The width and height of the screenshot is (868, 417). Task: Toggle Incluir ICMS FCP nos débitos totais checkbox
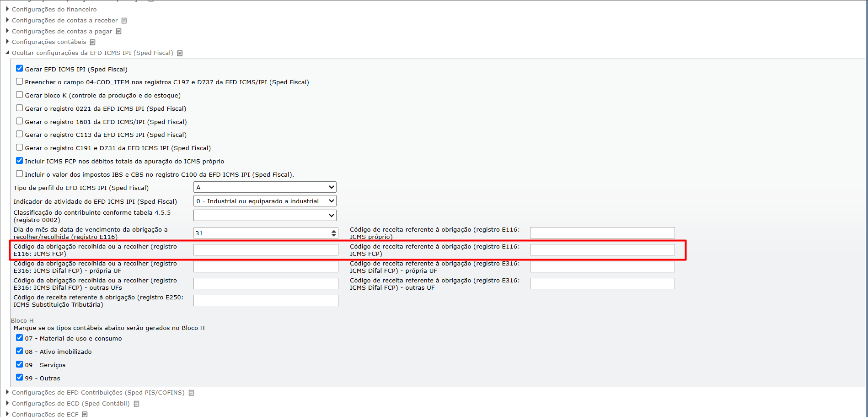point(19,161)
